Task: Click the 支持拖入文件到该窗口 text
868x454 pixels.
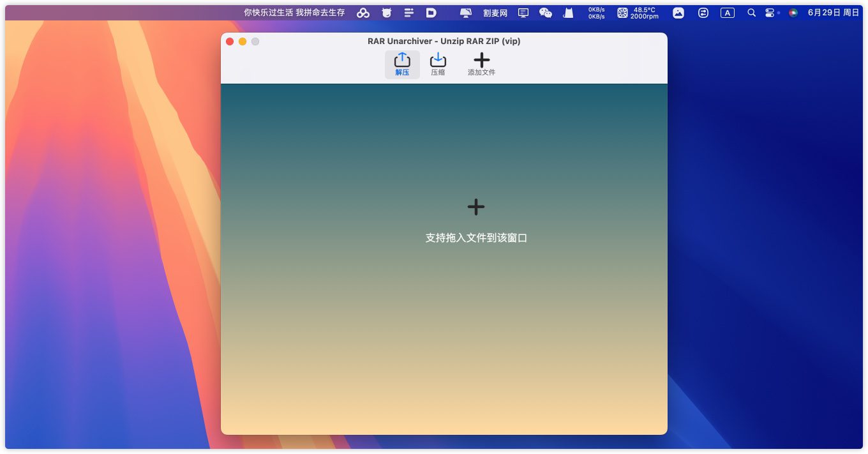Action: click(x=476, y=238)
